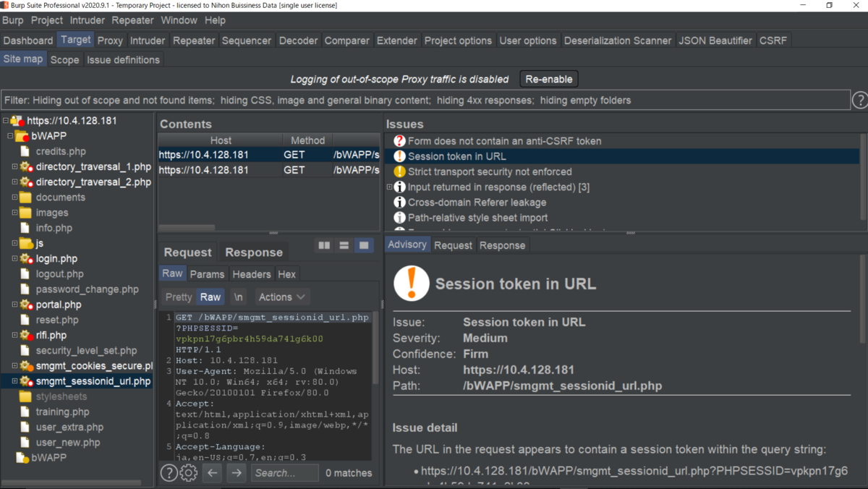Screen dimensions: 868x489
Task: Toggle the \n non-printable characters button
Action: click(x=238, y=297)
